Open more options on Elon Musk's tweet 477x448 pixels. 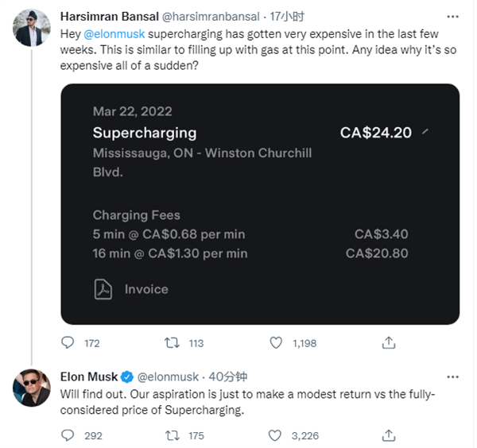coord(452,377)
